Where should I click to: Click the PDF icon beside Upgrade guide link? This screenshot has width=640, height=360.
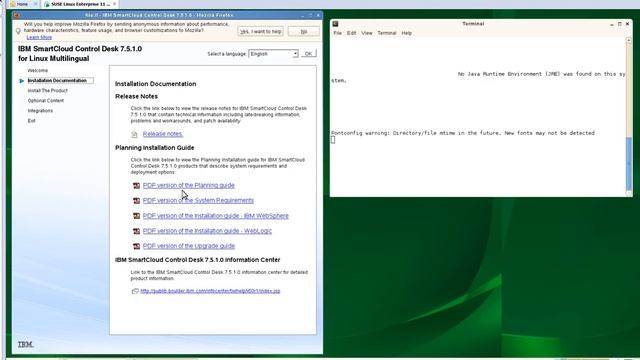pos(137,246)
